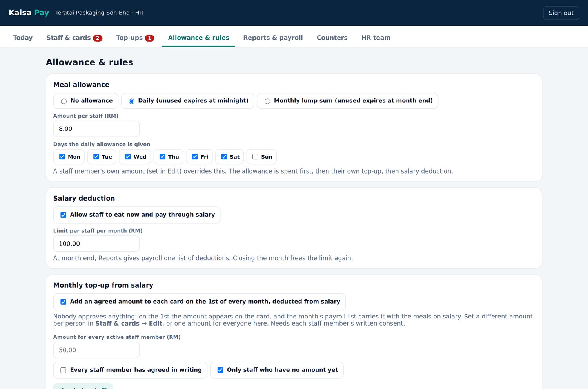Disable the Fri day checkbox
588x389 pixels.
click(x=195, y=157)
